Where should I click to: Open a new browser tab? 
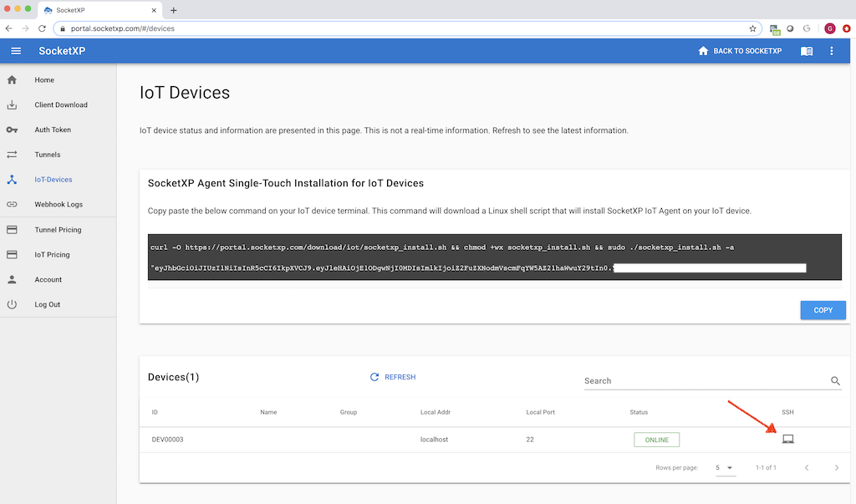(174, 10)
